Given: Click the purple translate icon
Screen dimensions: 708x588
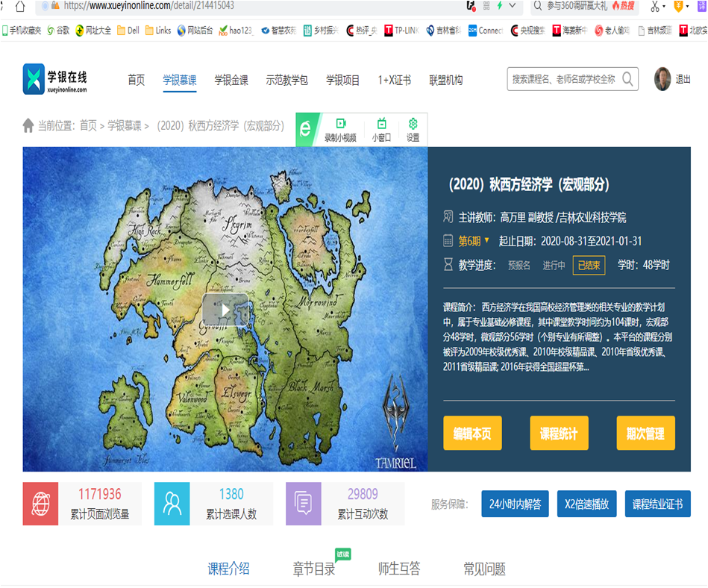Looking at the screenshot, I should coord(702,6).
